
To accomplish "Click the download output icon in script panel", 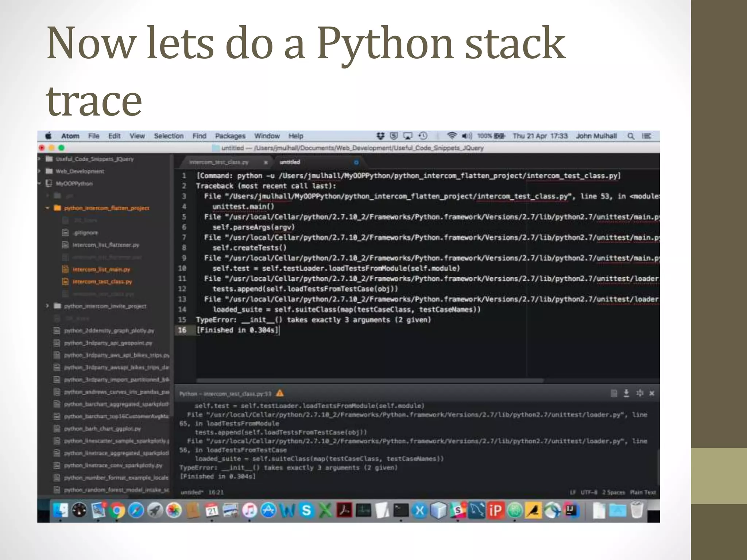I will point(626,393).
